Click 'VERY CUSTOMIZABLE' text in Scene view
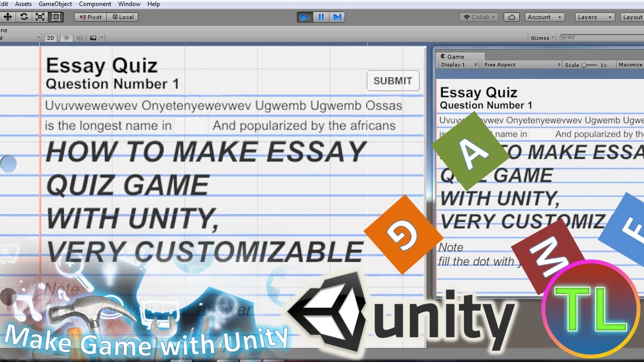 tap(205, 252)
